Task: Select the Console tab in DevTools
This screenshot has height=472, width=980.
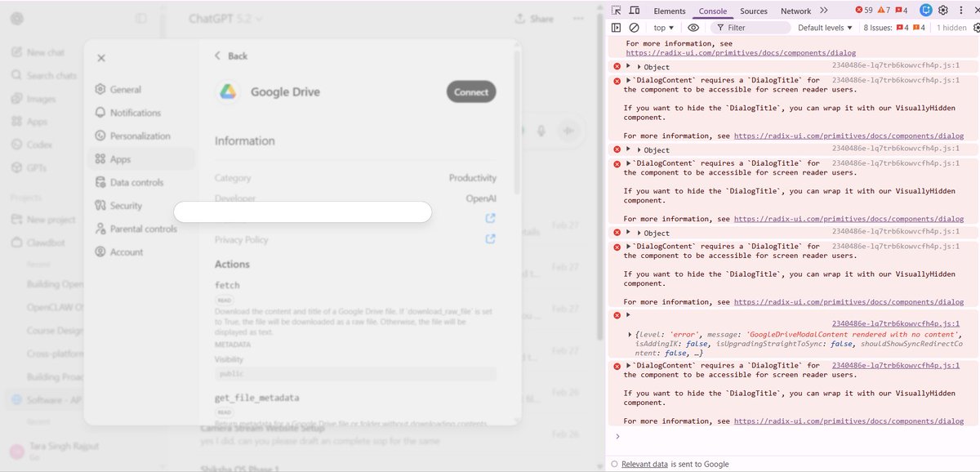Action: (x=712, y=11)
